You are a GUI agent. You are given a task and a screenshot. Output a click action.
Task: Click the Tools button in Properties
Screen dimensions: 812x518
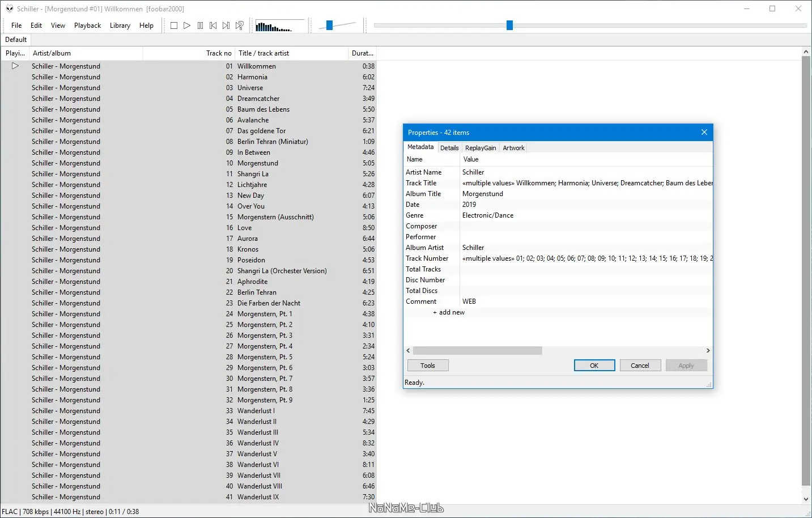point(428,366)
